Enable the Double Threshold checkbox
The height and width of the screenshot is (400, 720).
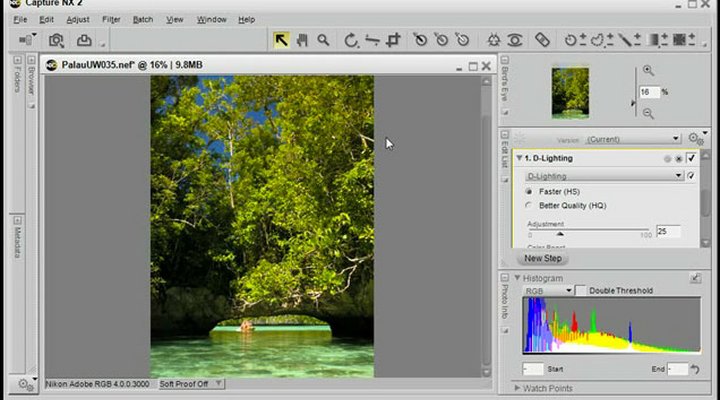click(x=581, y=291)
